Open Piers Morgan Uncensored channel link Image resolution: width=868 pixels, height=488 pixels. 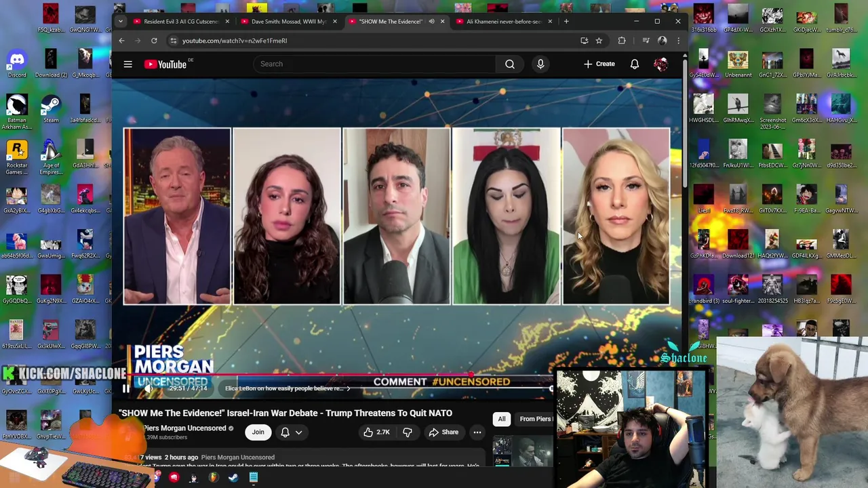(184, 428)
